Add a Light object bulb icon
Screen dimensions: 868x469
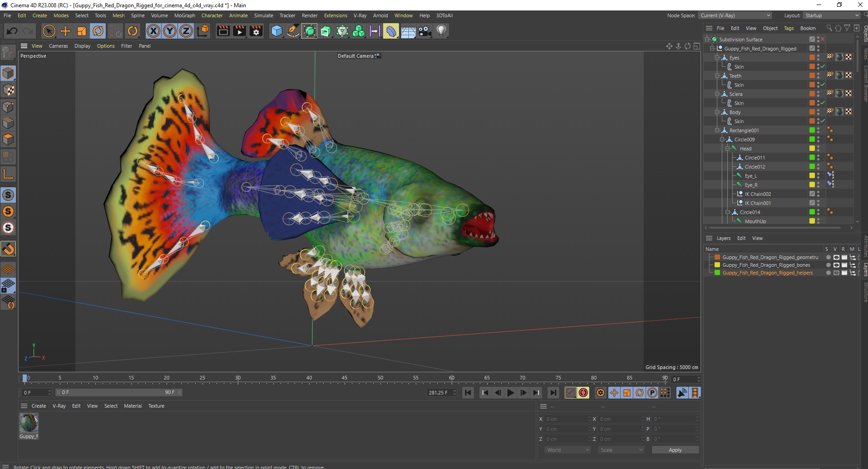tap(441, 31)
